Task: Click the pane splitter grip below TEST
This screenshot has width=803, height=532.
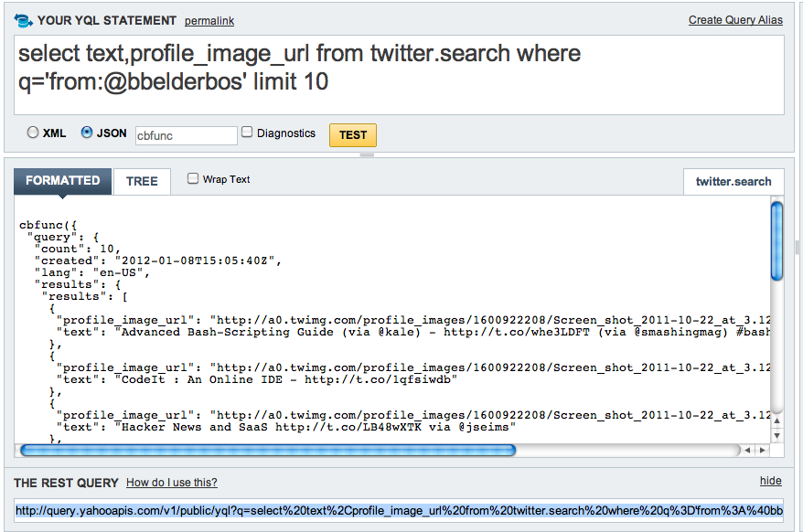Action: (367, 154)
